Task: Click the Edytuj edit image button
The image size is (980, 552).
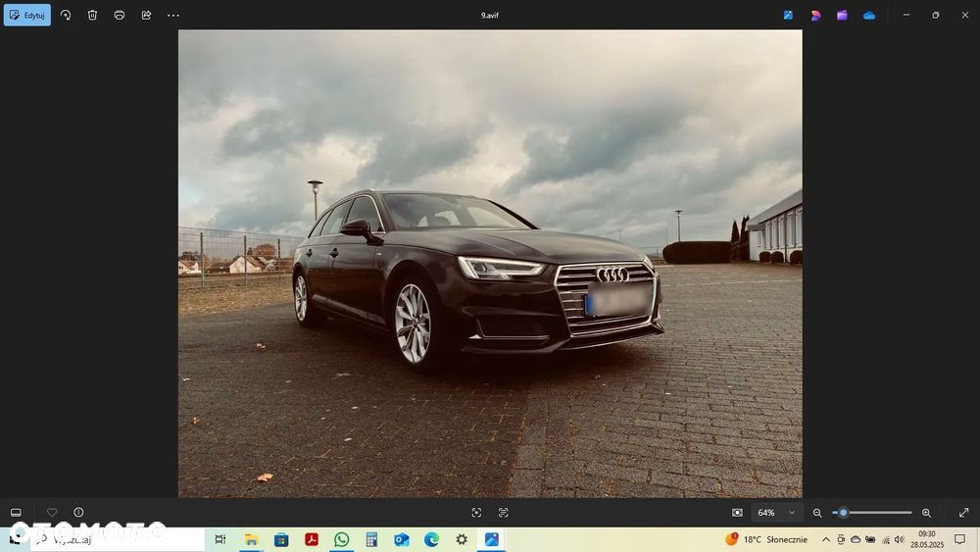Action: 27,15
